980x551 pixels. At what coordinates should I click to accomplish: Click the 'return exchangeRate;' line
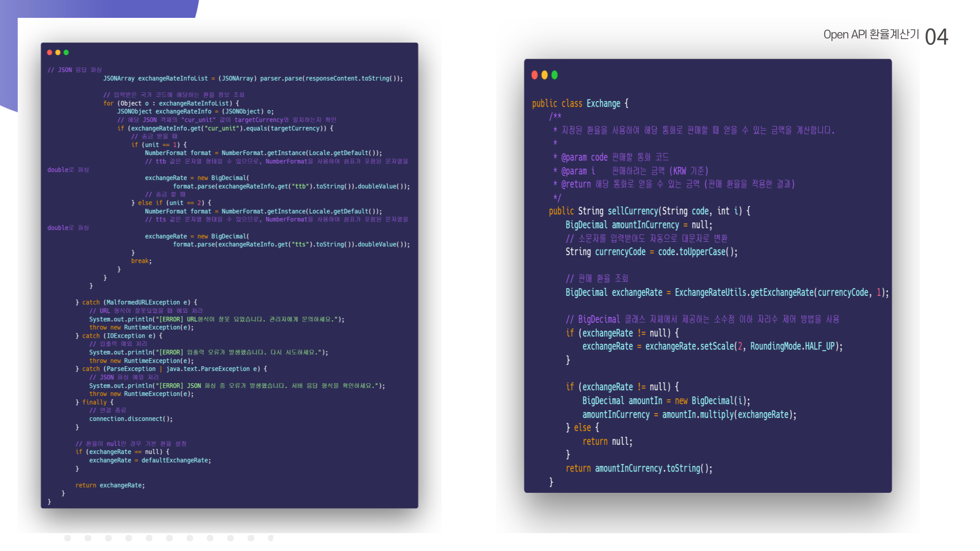pos(110,485)
